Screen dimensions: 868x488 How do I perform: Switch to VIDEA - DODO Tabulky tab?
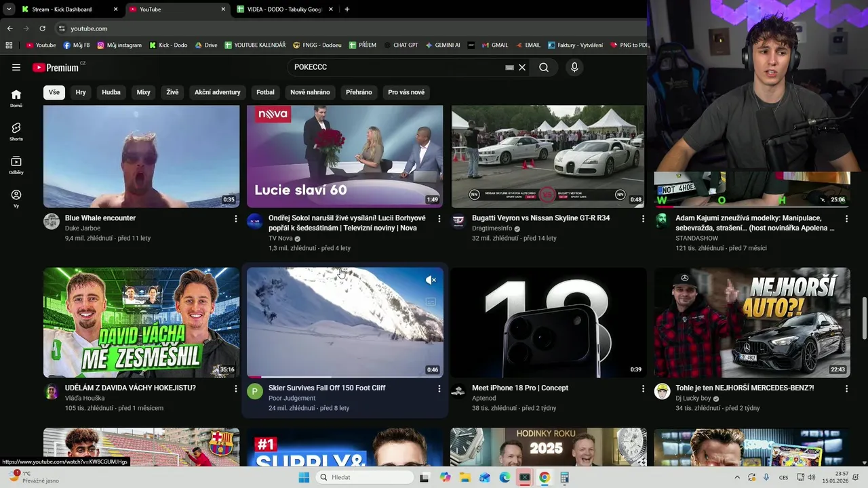pos(285,9)
